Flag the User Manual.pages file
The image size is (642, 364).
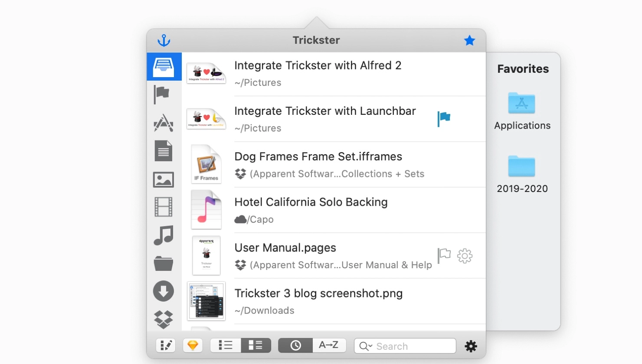coord(444,256)
